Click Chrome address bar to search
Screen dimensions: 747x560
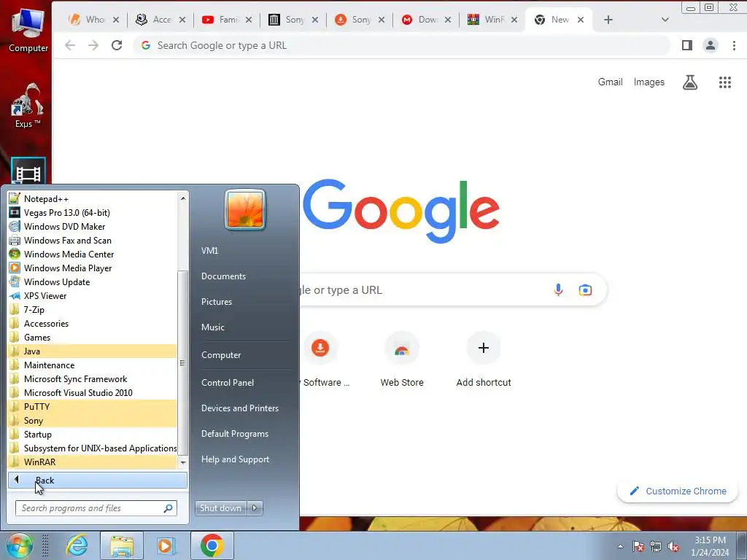403,45
